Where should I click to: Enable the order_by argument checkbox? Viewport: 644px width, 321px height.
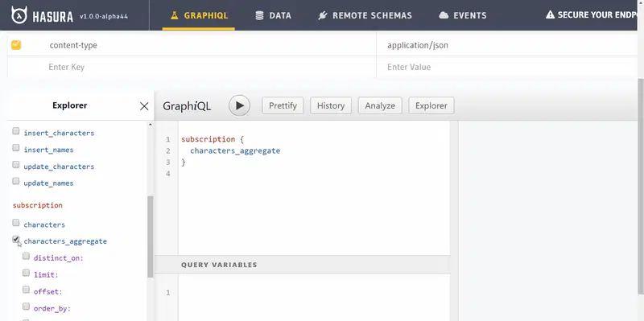click(26, 307)
